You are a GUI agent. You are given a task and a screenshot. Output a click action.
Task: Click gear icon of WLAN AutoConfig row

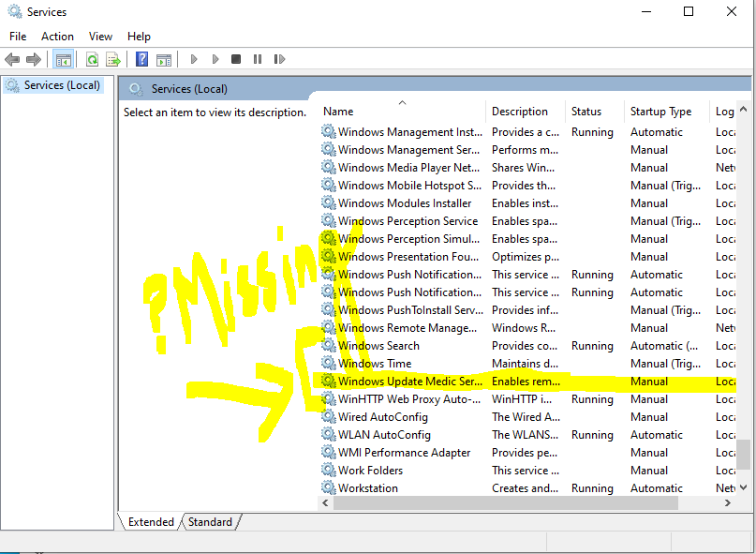tap(328, 434)
